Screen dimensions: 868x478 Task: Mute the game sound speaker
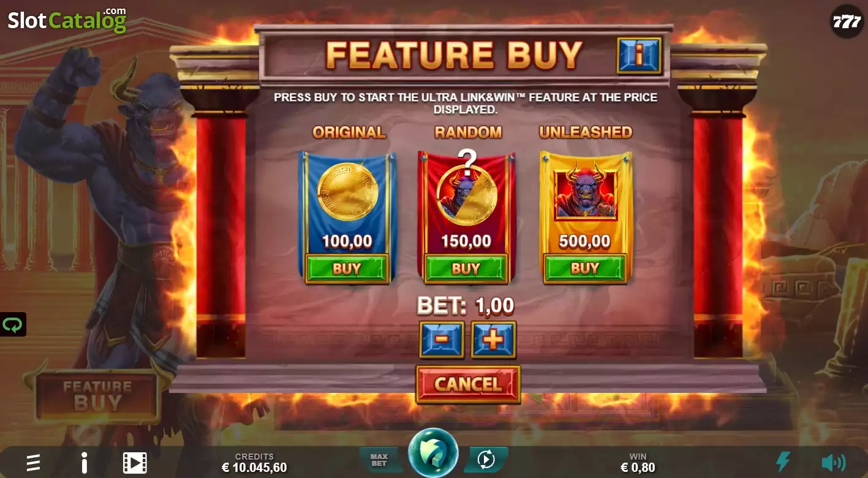pos(833,462)
